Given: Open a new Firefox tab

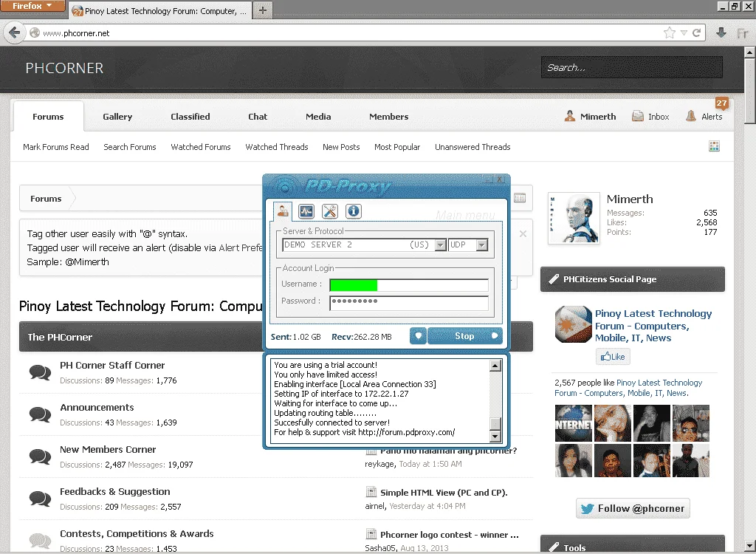Looking at the screenshot, I should tap(263, 10).
